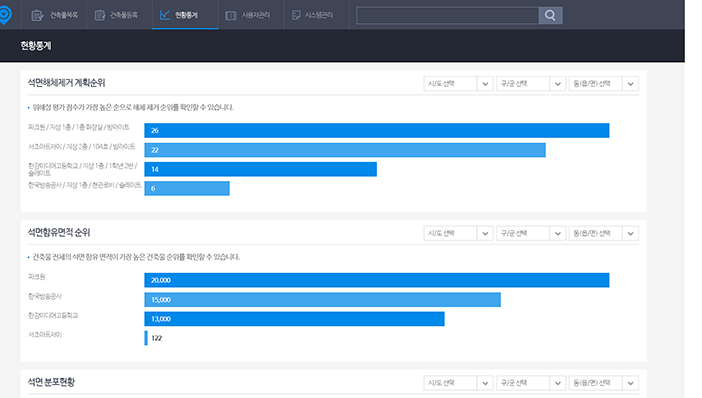Open 동(읍/면) 선택 dropdown in 석면 분포현황
702x398 pixels.
[x=604, y=383]
